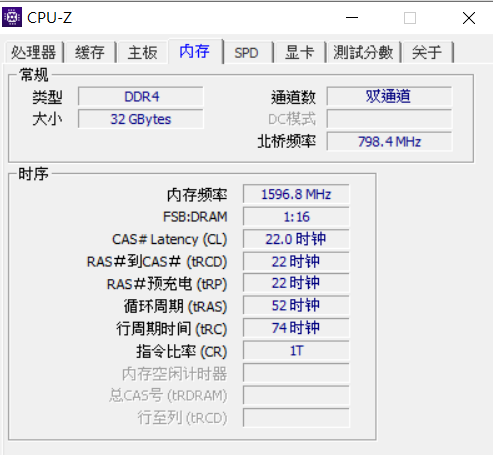Image resolution: width=493 pixels, height=455 pixels.
Task: Click the 通道数 label
Action: tap(293, 97)
